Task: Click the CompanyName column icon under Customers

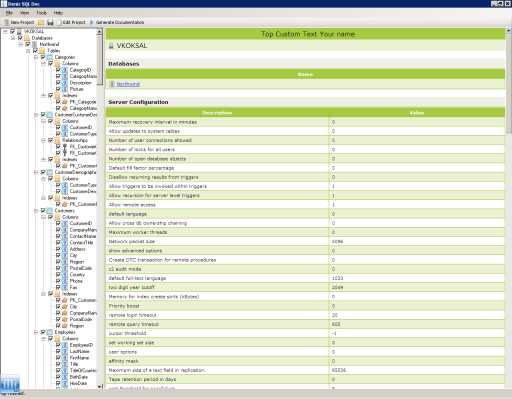Action: coord(65,230)
